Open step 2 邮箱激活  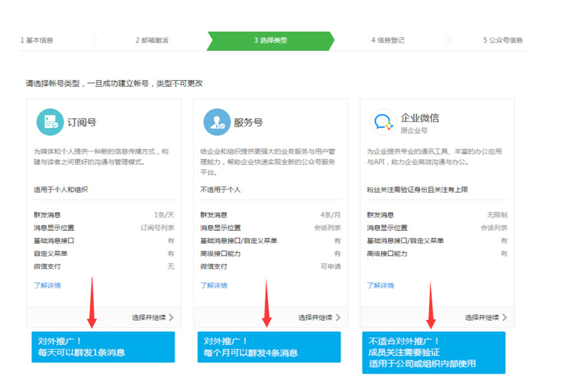[x=152, y=41]
